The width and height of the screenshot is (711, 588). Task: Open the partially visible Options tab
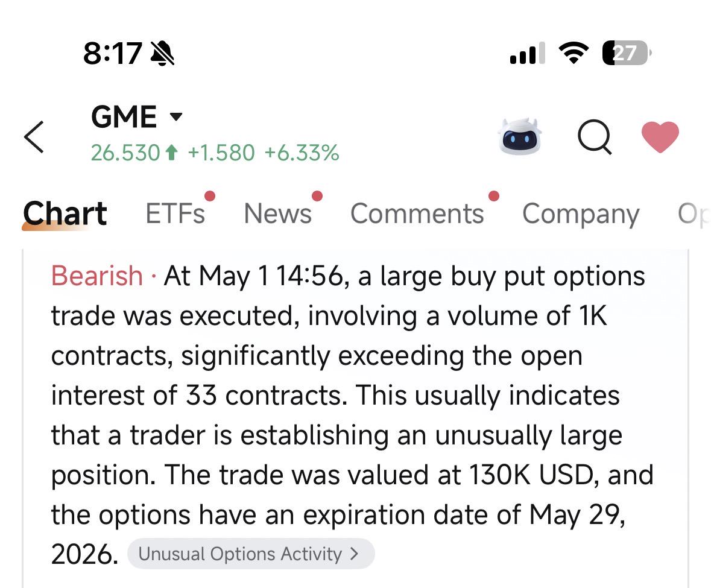coord(694,214)
